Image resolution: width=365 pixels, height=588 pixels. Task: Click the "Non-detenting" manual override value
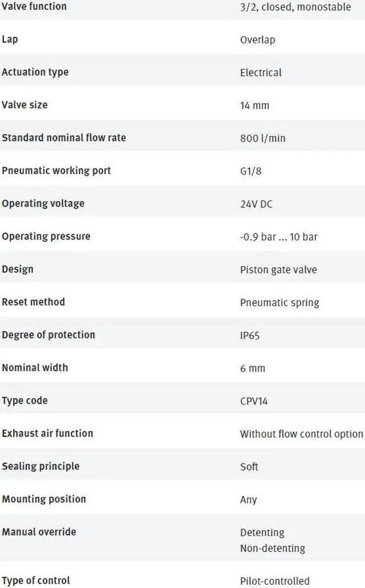pos(273,548)
